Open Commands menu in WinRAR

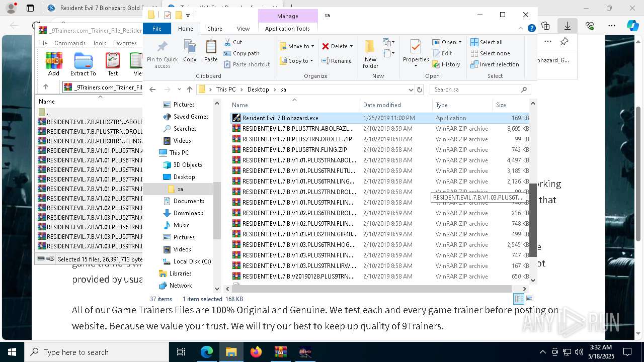pyautogui.click(x=70, y=43)
